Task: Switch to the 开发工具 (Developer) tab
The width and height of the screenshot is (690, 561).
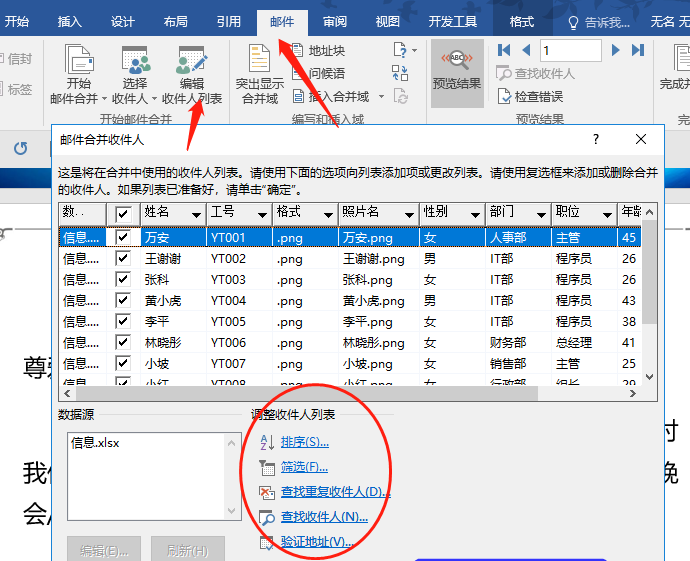Action: 453,22
